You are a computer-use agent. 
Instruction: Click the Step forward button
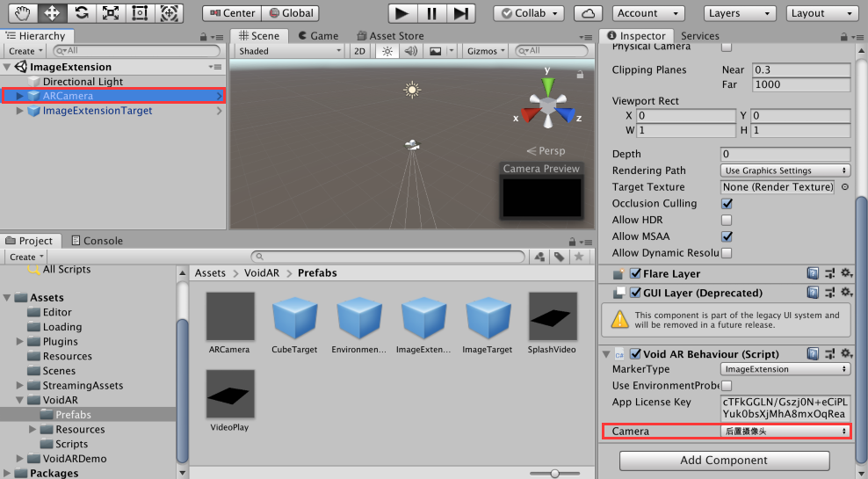(x=459, y=13)
